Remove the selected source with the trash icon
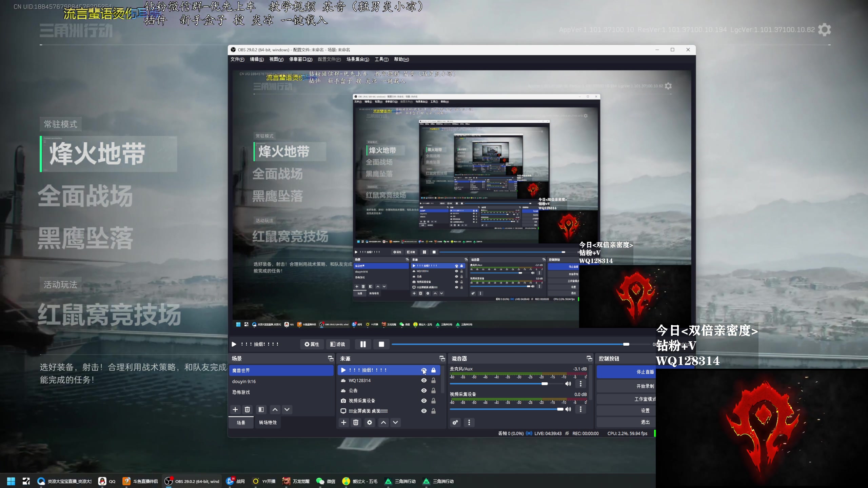 tap(356, 422)
